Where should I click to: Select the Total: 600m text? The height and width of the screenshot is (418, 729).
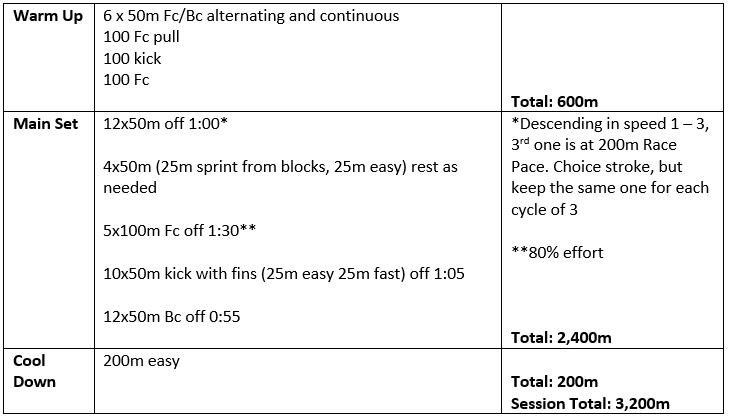557,102
